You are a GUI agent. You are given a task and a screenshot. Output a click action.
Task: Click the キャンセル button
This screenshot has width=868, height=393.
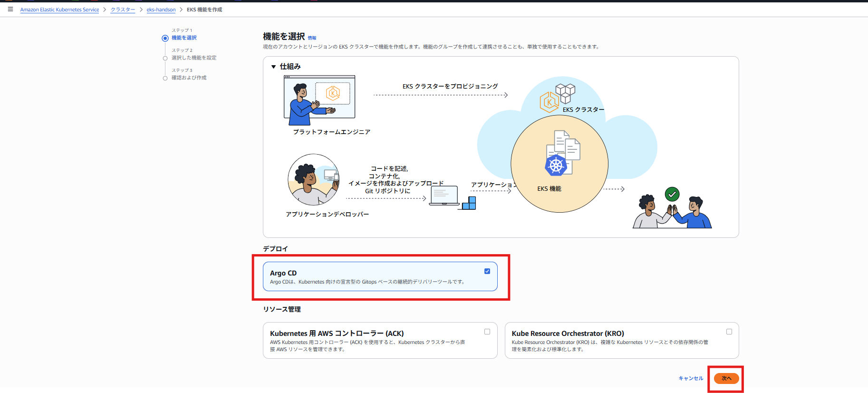(691, 378)
